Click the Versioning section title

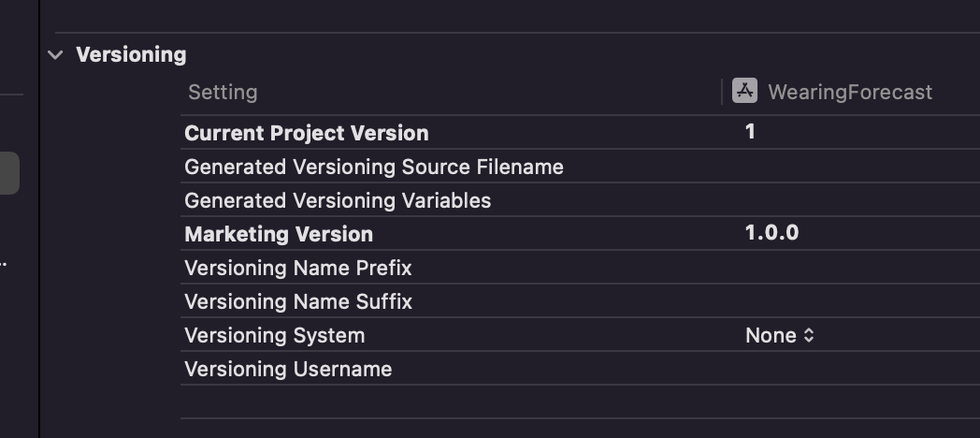(131, 55)
